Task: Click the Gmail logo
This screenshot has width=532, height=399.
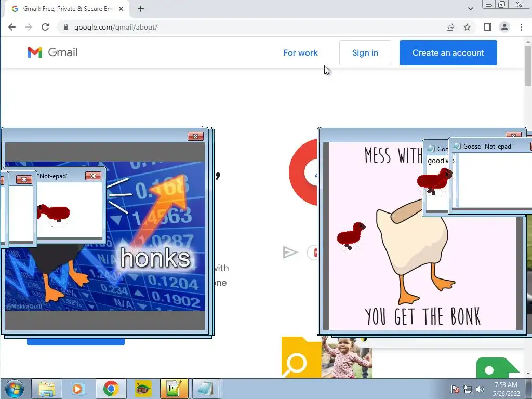Action: click(x=52, y=52)
